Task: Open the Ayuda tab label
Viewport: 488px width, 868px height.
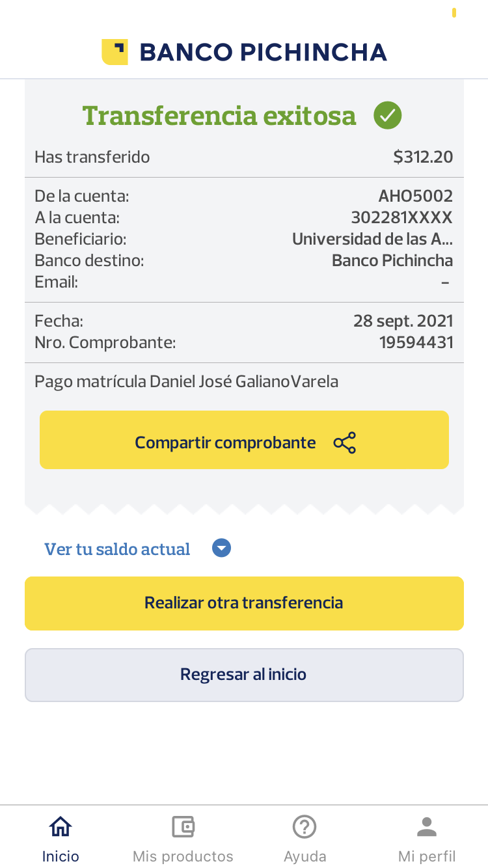Action: point(305,856)
